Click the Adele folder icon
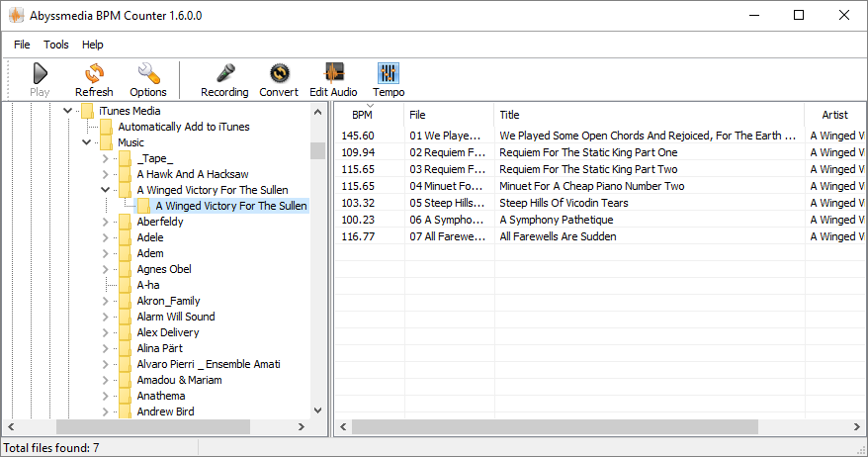This screenshot has height=457, width=868. [x=126, y=237]
